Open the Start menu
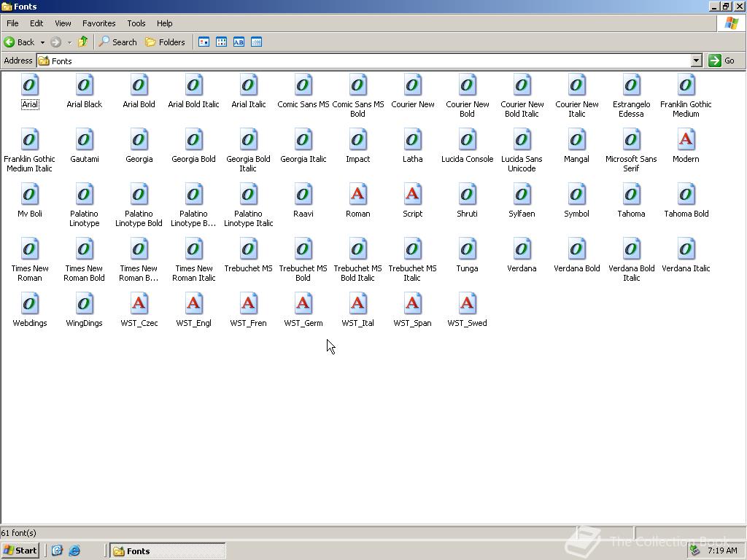747x560 pixels. 20,551
